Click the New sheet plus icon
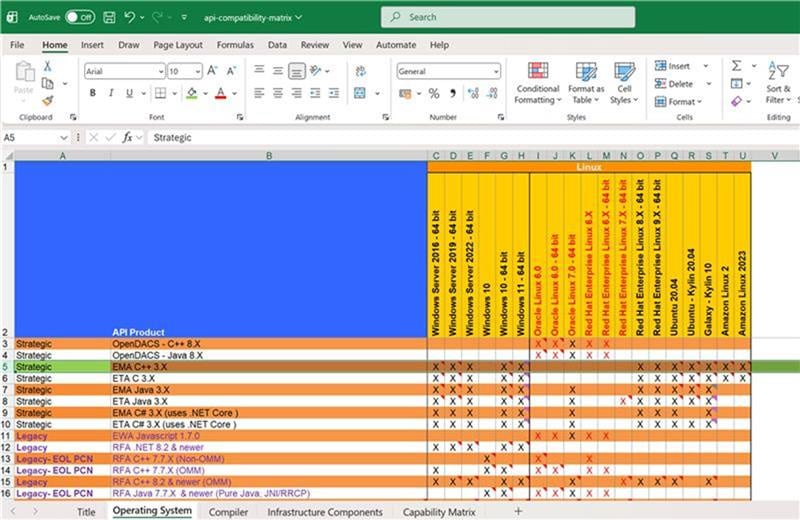Screen dimensions: 800x520 518,511
